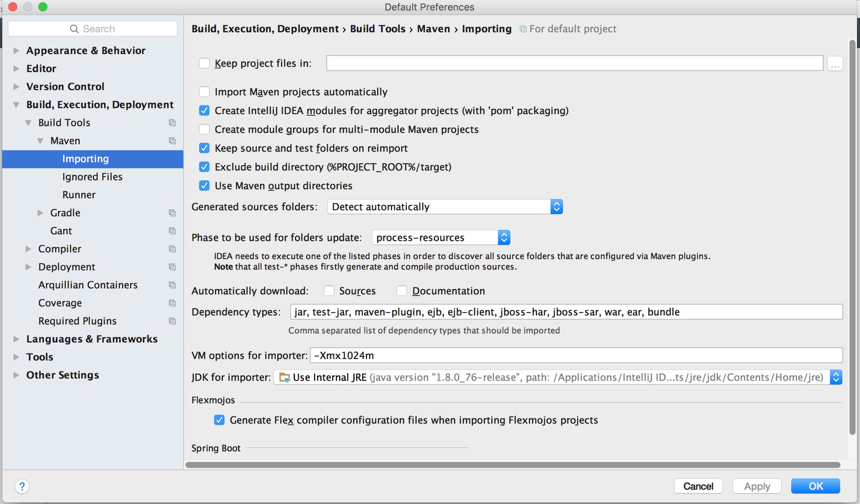Image resolution: width=860 pixels, height=504 pixels.
Task: Enable 'Import Maven projects automatically'
Action: click(204, 92)
